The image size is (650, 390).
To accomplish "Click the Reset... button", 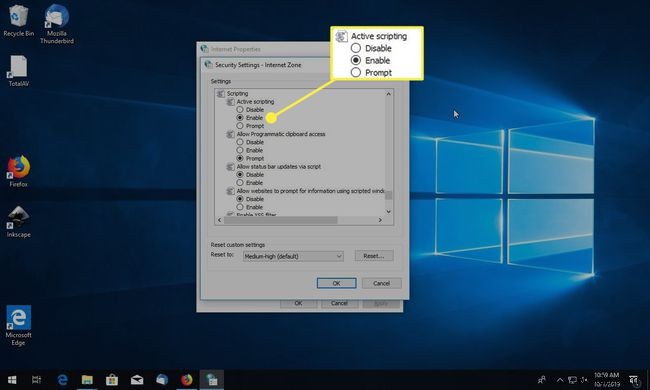I will (x=374, y=256).
